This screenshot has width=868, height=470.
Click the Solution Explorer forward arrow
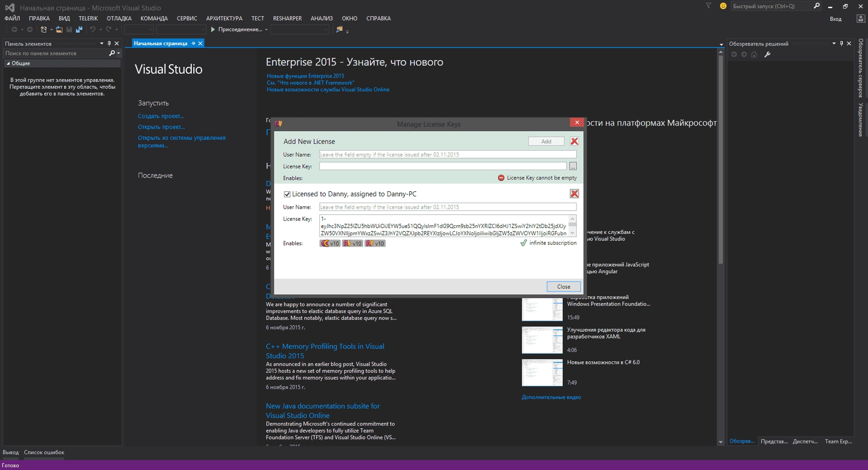[744, 55]
